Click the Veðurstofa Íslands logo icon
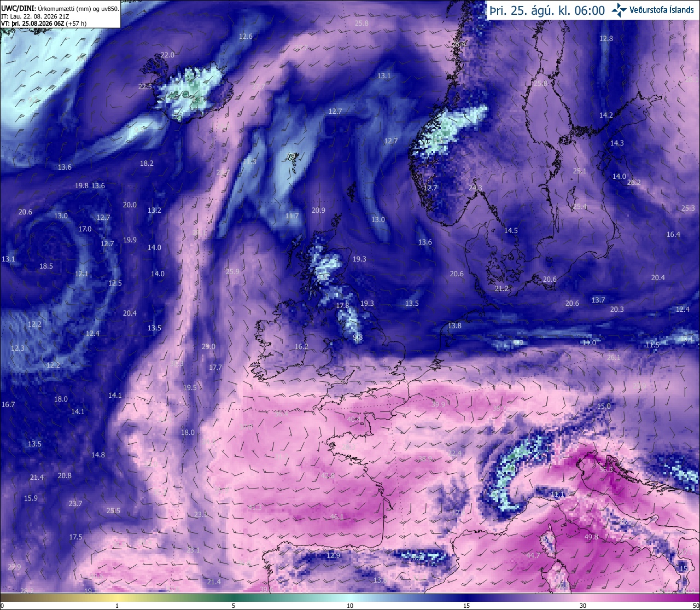700x610 pixels. coord(620,9)
